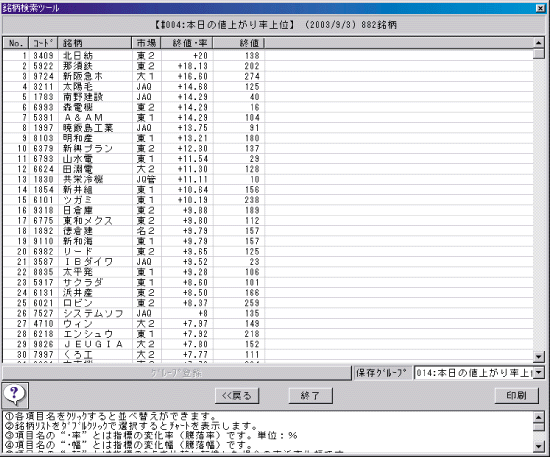The width and height of the screenshot is (550, 457).
Task: Sort by the 終値・率 column header
Action: tap(187, 43)
